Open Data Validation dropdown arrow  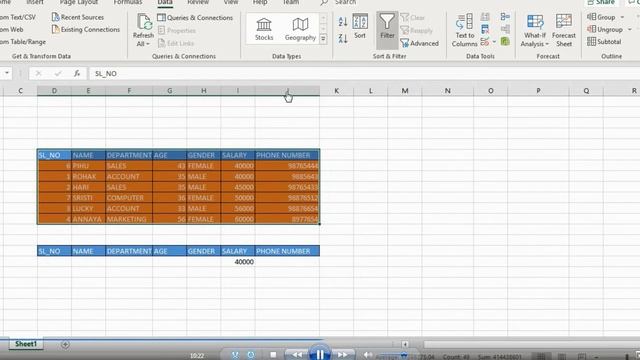[x=494, y=41]
